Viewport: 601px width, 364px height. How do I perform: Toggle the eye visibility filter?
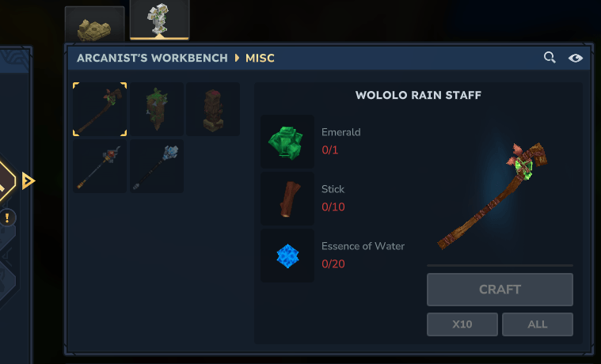(576, 58)
